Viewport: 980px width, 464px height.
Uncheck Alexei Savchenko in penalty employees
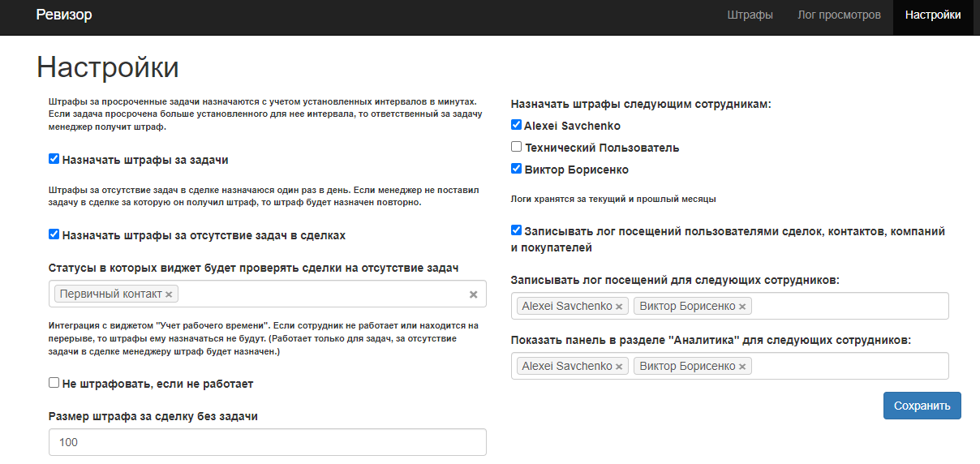(x=516, y=125)
